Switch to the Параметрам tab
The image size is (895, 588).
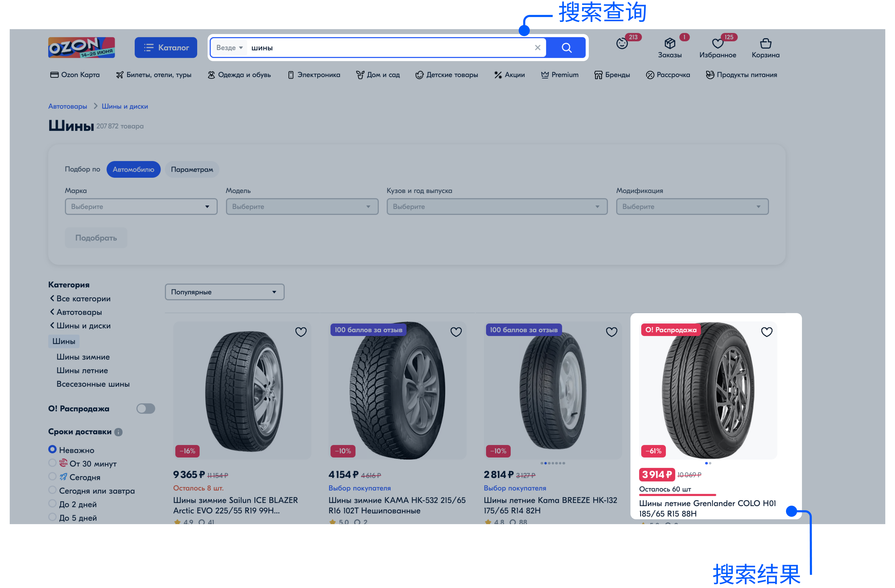tap(192, 169)
